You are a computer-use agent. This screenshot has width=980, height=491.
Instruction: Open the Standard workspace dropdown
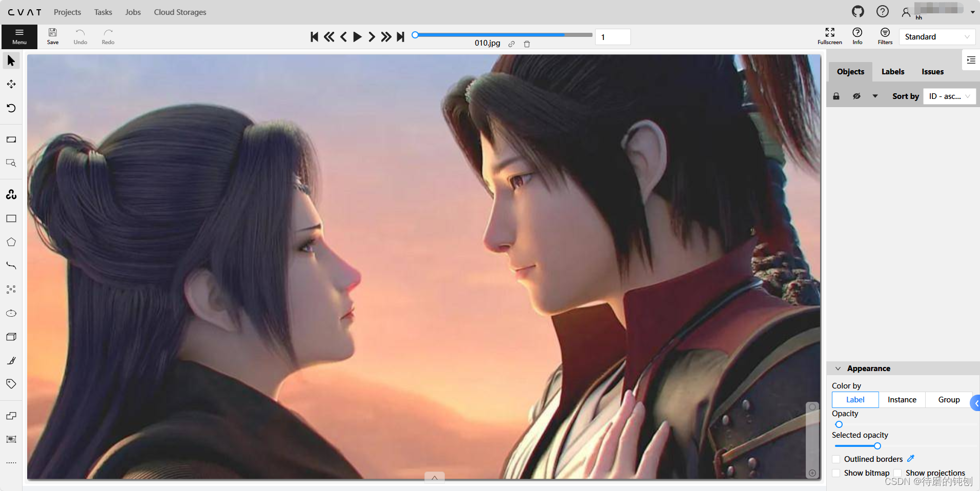coord(937,37)
